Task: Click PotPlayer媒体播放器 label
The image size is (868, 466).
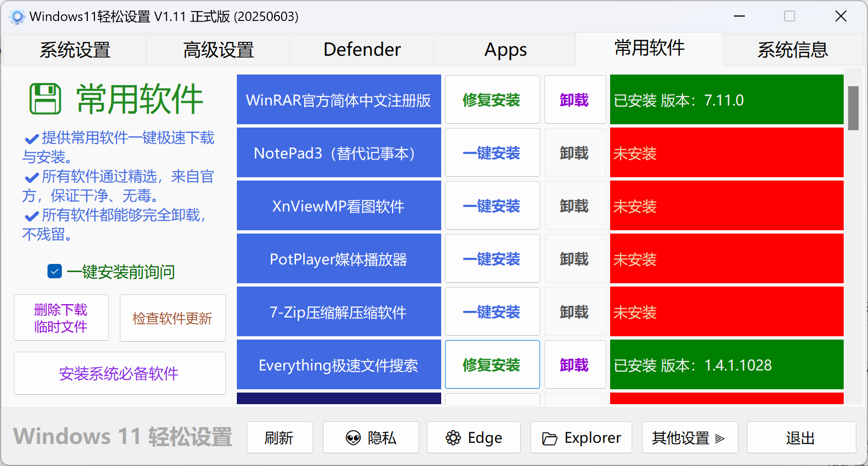Action: click(x=338, y=258)
